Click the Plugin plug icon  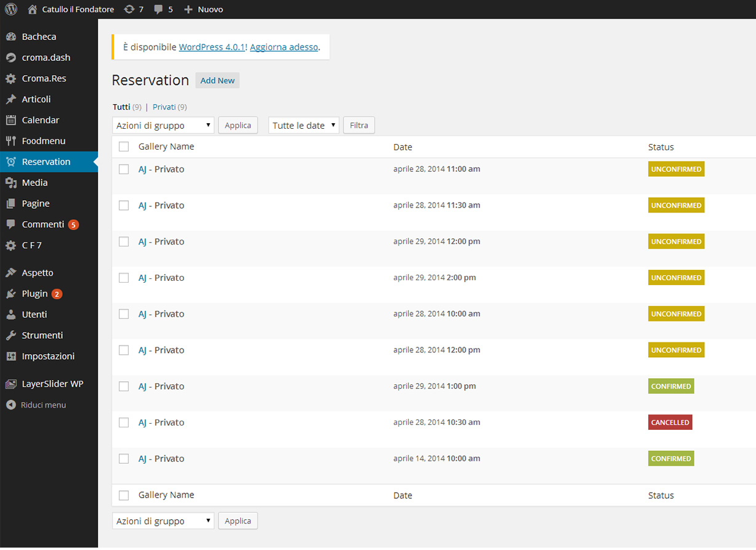(10, 294)
